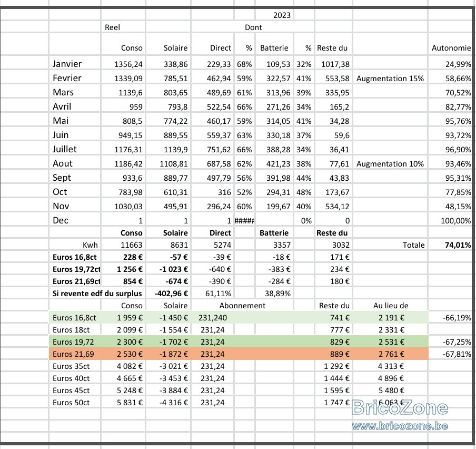Select the orange Euros 21,69 row label

click(x=75, y=354)
